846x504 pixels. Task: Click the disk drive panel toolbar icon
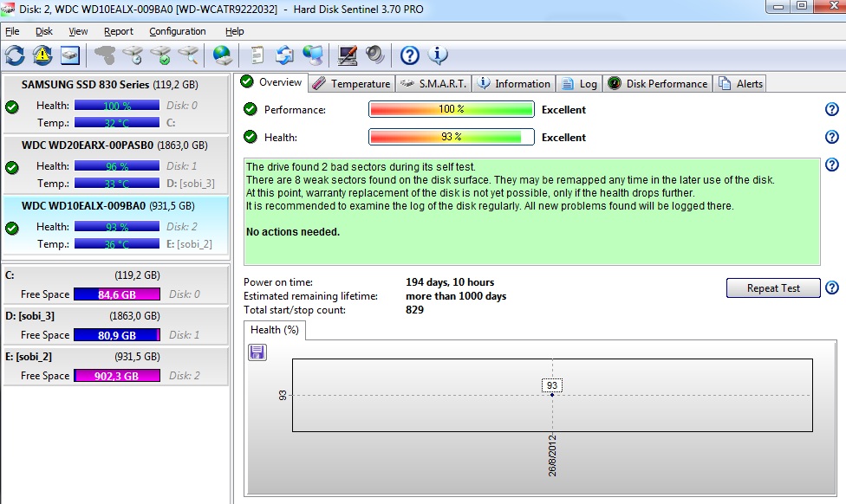[x=70, y=55]
